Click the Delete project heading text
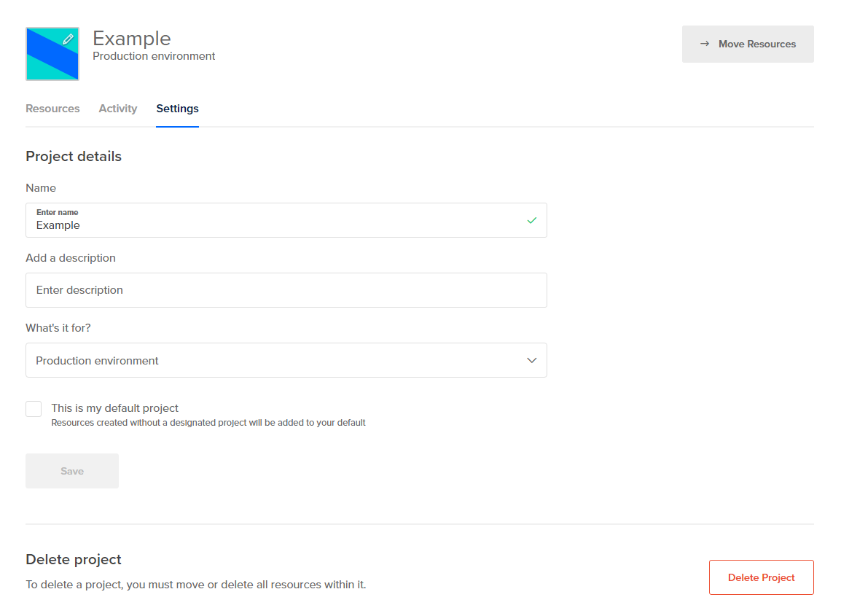841x616 pixels. click(x=74, y=559)
